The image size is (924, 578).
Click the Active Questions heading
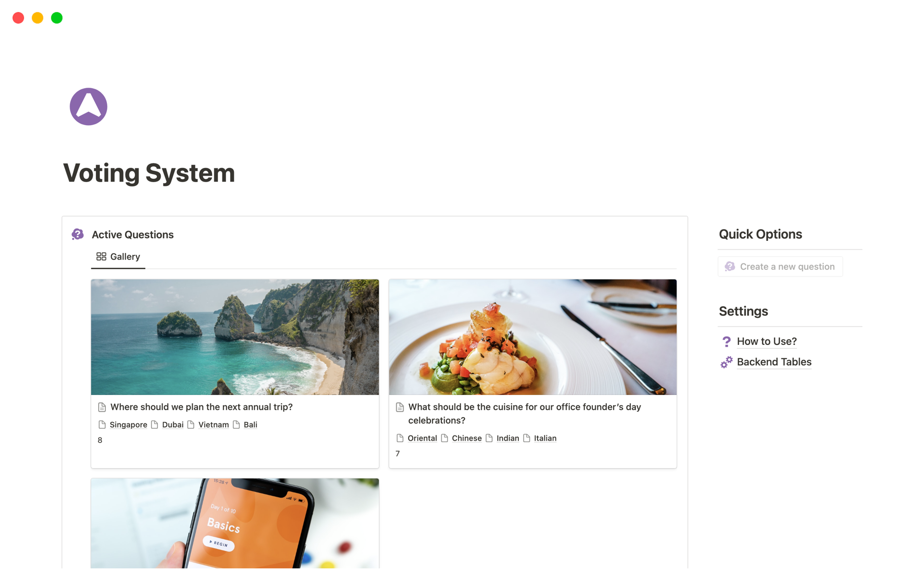[x=133, y=235]
